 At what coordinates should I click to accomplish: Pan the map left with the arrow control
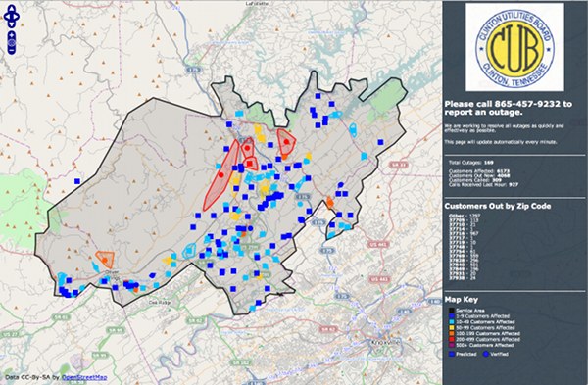pyautogui.click(x=8, y=17)
